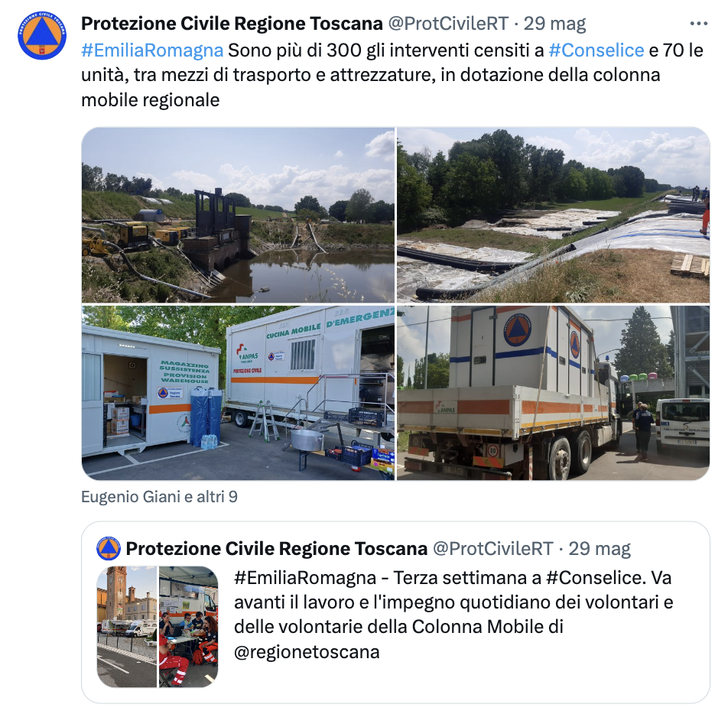Open the three-dot more options menu

tap(698, 24)
